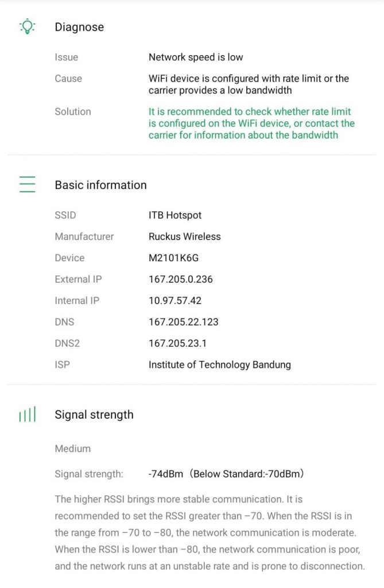This screenshot has width=384, height=588.
Task: Tap the Signal strength bars icon
Action: tap(27, 415)
